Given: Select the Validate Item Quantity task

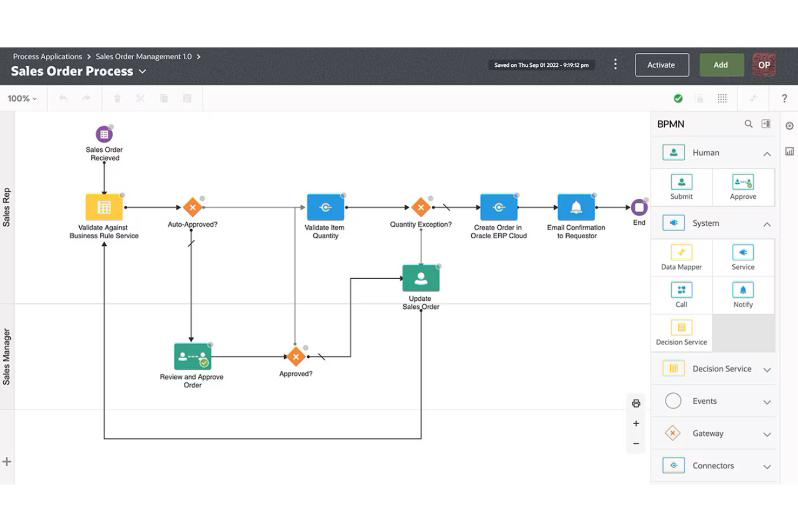Looking at the screenshot, I should click(326, 208).
